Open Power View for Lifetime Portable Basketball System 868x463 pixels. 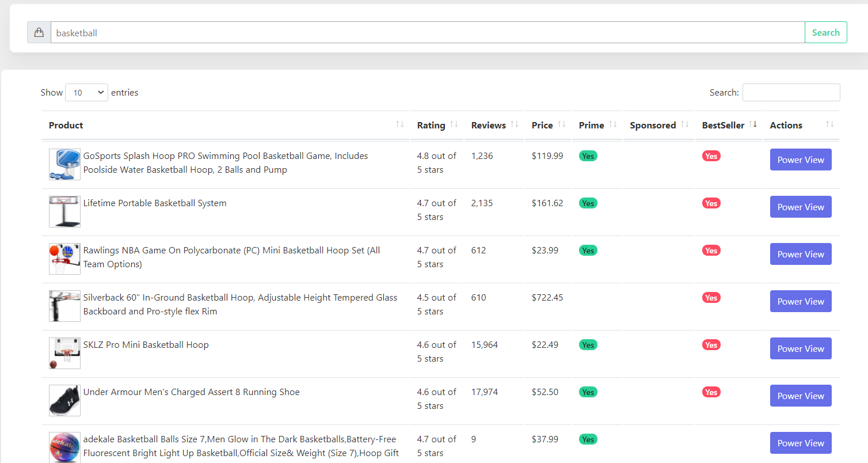coord(801,207)
